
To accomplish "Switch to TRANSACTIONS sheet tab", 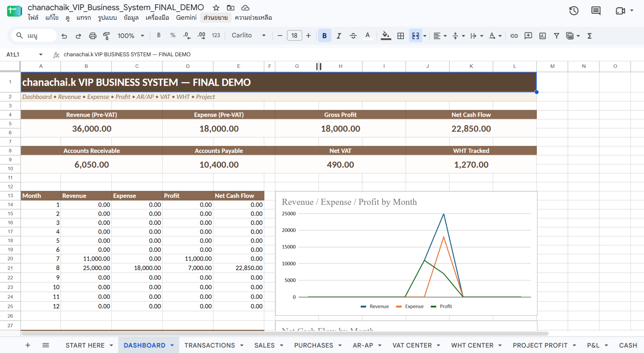I will [x=209, y=345].
